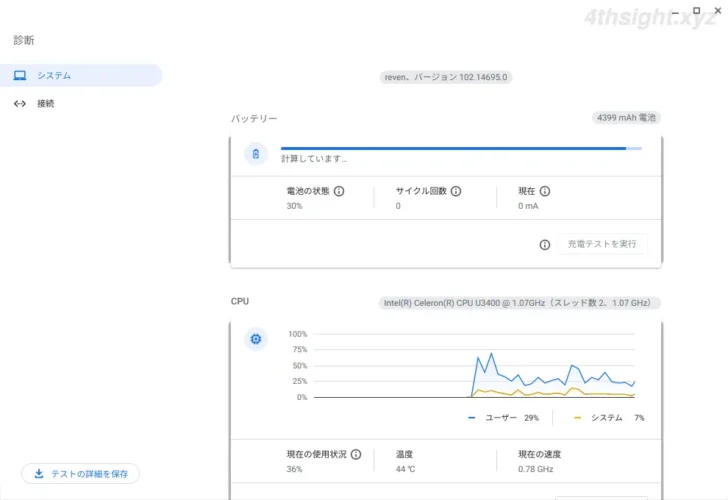The height and width of the screenshot is (500, 728).
Task: Click the システム 7% legend entry
Action: tap(609, 418)
